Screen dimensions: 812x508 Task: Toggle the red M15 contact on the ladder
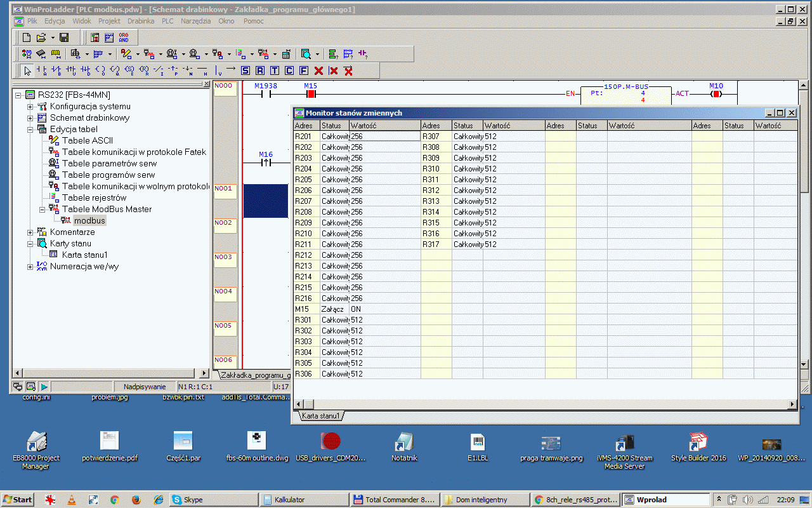[x=311, y=94]
